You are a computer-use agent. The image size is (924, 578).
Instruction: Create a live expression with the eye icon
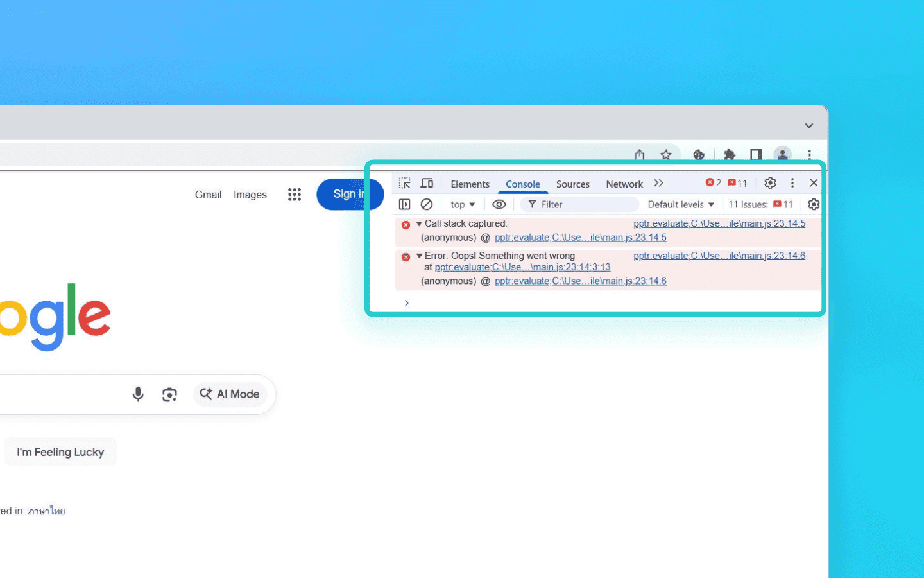click(x=499, y=204)
